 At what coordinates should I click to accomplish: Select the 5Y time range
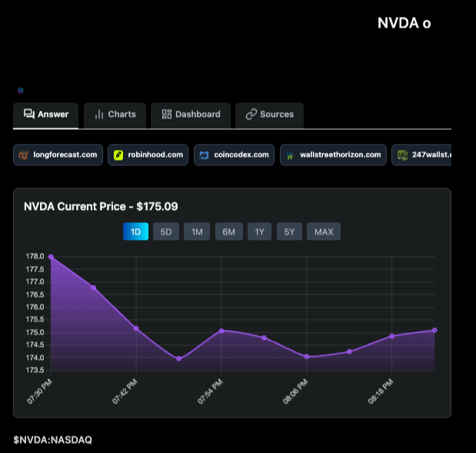pos(289,231)
